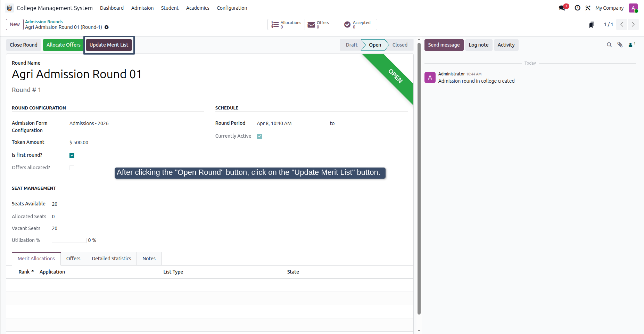Image resolution: width=644 pixels, height=334 pixels.
Task: Open the Admission menu
Action: [142, 8]
